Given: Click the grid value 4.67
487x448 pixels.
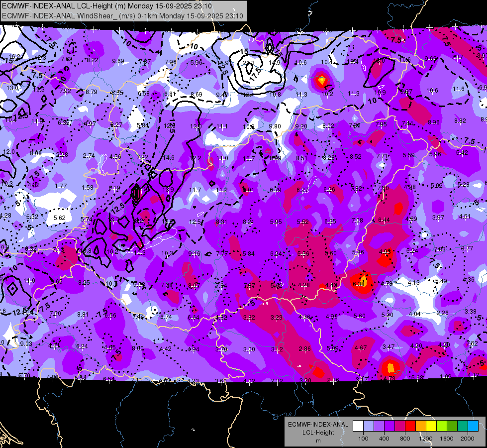Looking at the screenshot, I should 361,347.
